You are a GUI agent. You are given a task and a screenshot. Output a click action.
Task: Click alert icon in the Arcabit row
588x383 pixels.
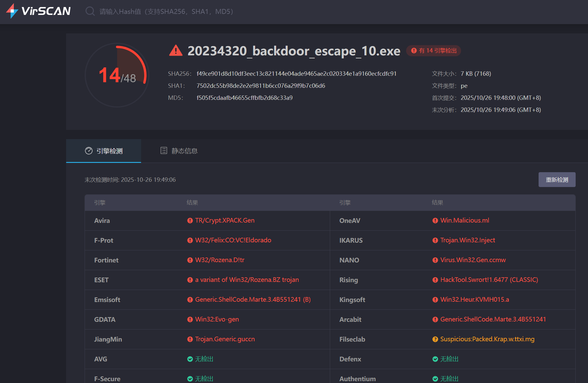point(435,320)
